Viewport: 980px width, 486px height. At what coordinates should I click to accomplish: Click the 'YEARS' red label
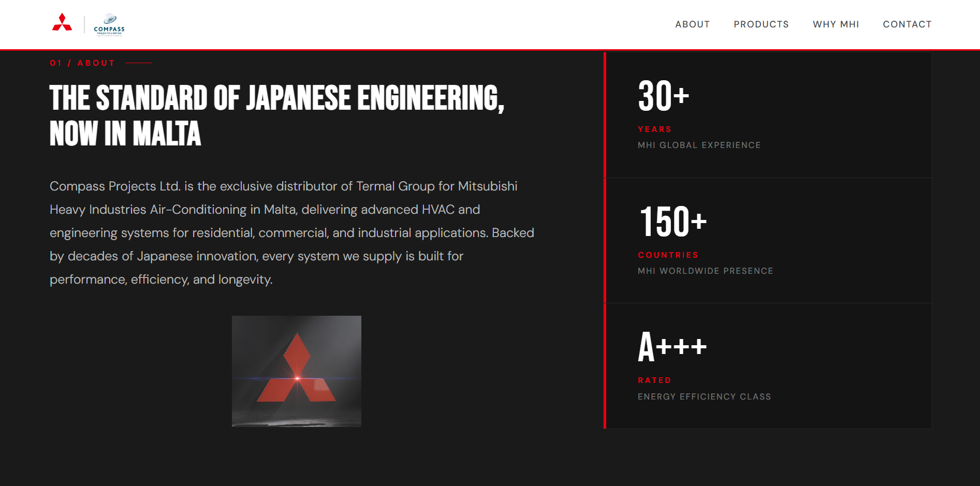point(654,129)
